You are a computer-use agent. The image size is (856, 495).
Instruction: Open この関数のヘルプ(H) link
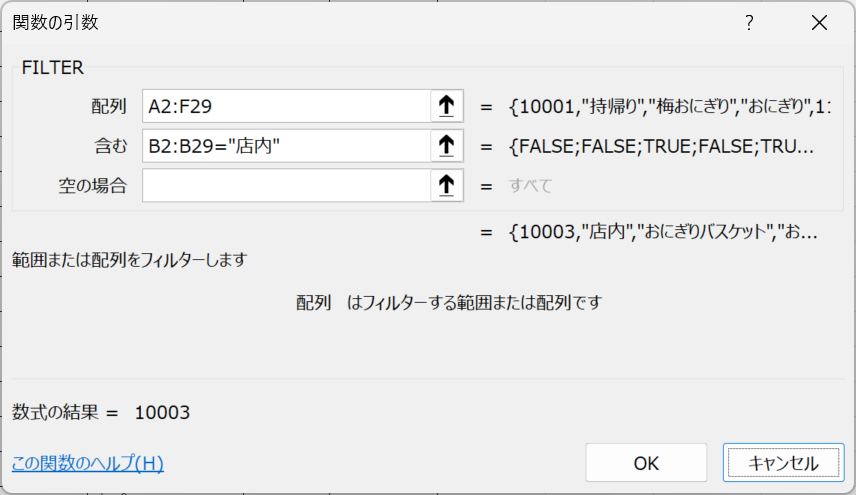[x=88, y=463]
